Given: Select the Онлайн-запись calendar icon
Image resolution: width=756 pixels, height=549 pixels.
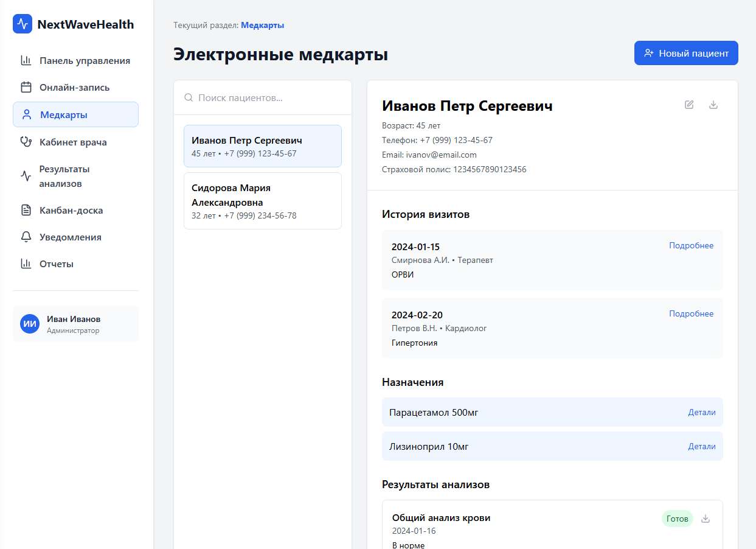Looking at the screenshot, I should click(x=25, y=87).
